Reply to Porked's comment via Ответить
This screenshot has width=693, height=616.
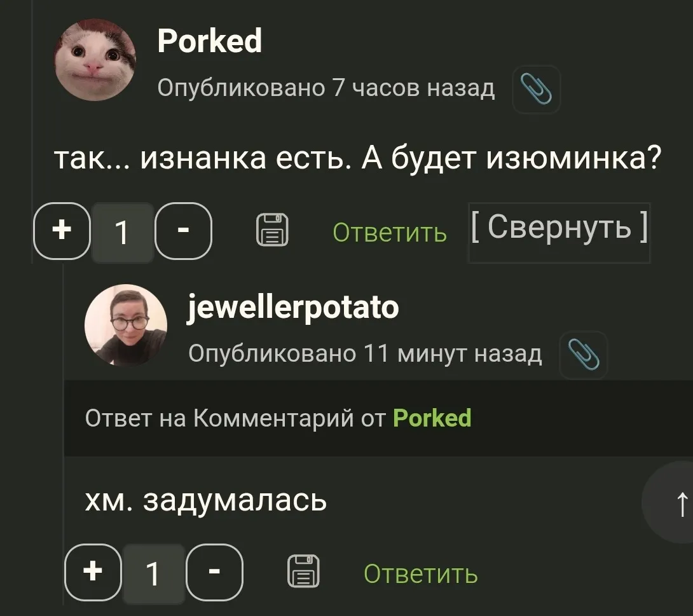(389, 232)
